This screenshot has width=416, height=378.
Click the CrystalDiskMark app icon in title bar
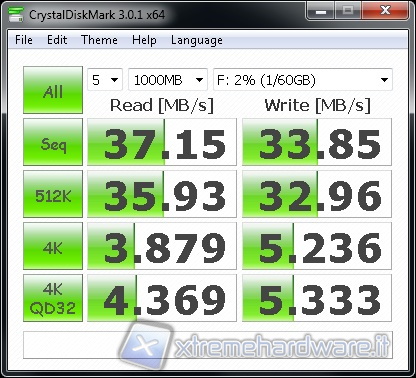(16, 14)
